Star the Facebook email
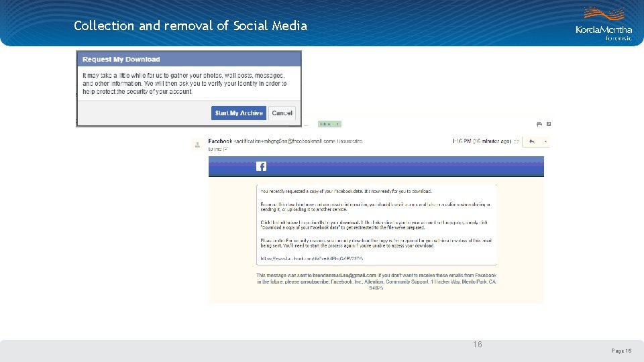The width and height of the screenshot is (644, 362). coord(517,141)
